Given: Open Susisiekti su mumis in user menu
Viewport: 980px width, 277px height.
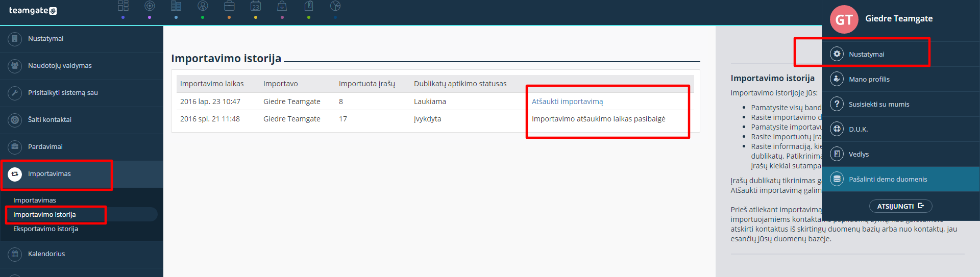Looking at the screenshot, I should point(901,104).
